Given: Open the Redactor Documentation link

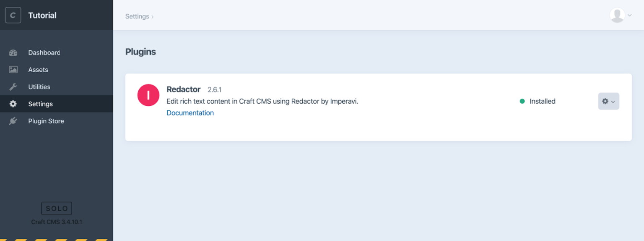Looking at the screenshot, I should click(190, 113).
